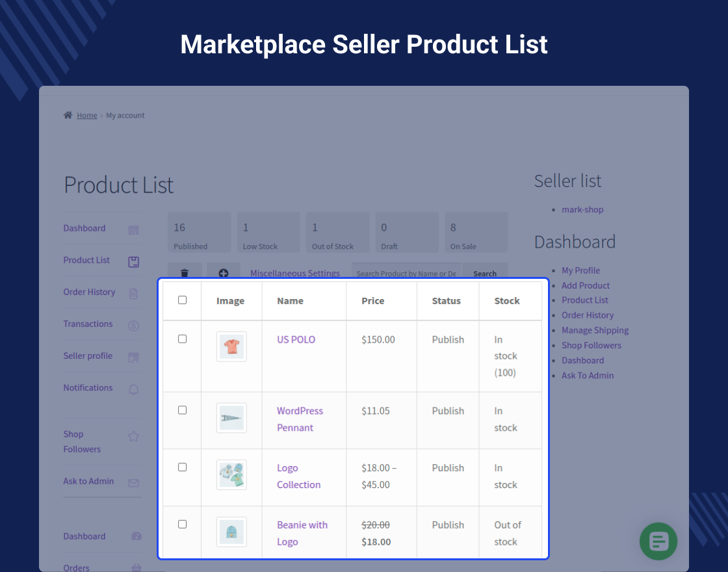The image size is (728, 572).
Task: Click the trash icon to delete selected products
Action: (185, 273)
